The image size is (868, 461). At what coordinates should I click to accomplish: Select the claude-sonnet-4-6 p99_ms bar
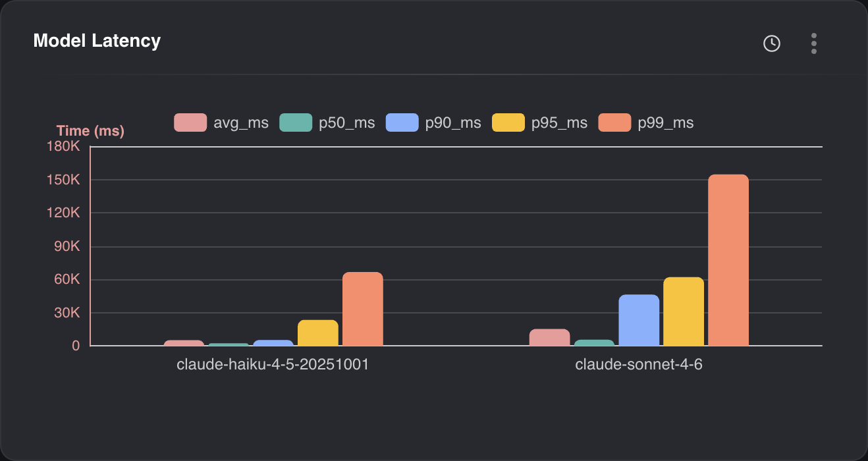click(x=728, y=260)
